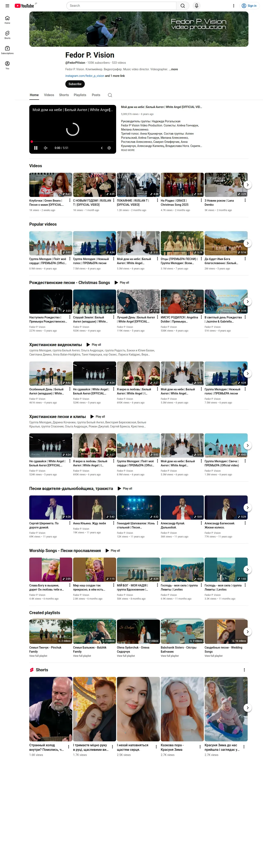Open the settings three-dot menu in header
This screenshot has height=868, width=263.
pyautogui.click(x=233, y=6)
